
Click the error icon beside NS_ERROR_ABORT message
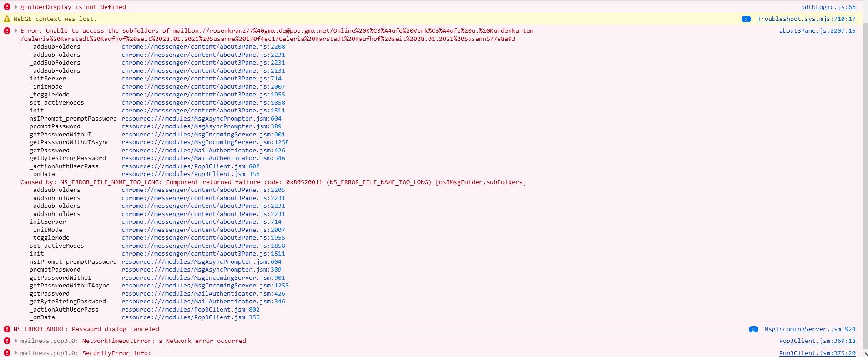click(7, 329)
